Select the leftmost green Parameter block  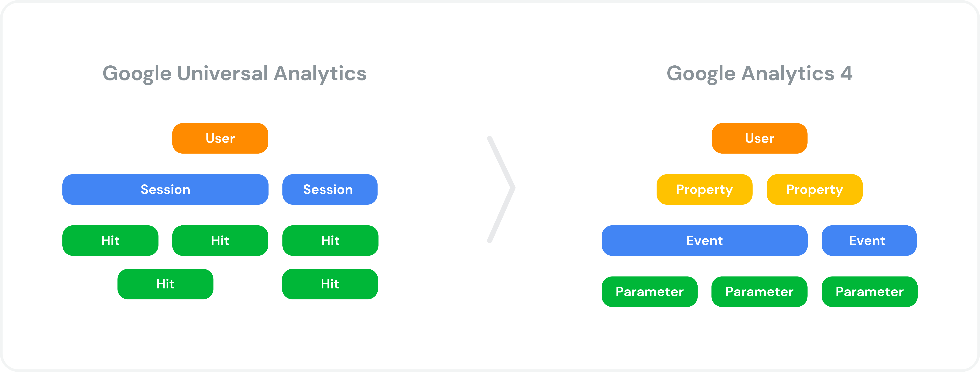pyautogui.click(x=649, y=291)
